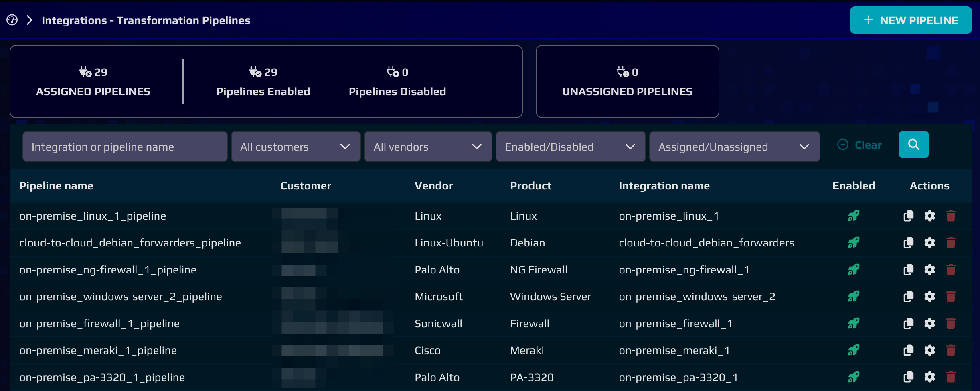This screenshot has height=391, width=980.
Task: Click the New Pipeline button
Action: (x=911, y=20)
